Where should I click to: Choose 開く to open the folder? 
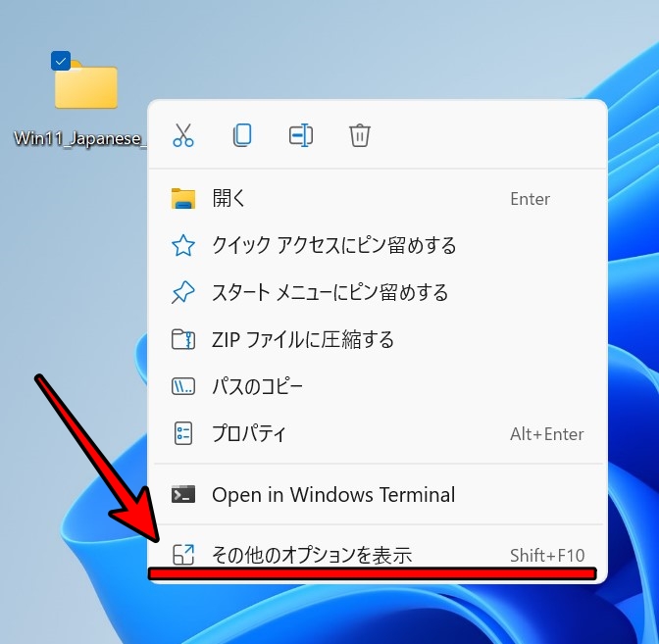point(229,199)
